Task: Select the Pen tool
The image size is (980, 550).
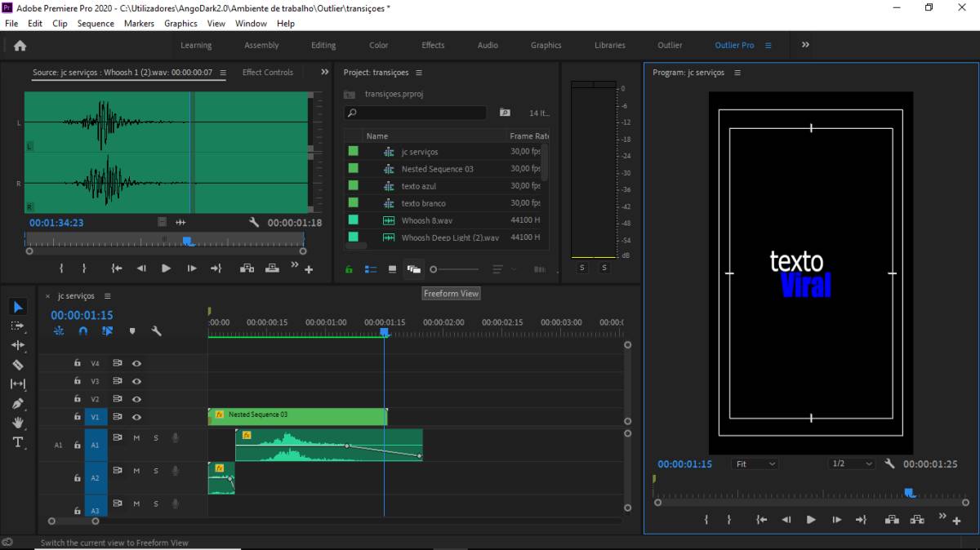Action: click(18, 403)
